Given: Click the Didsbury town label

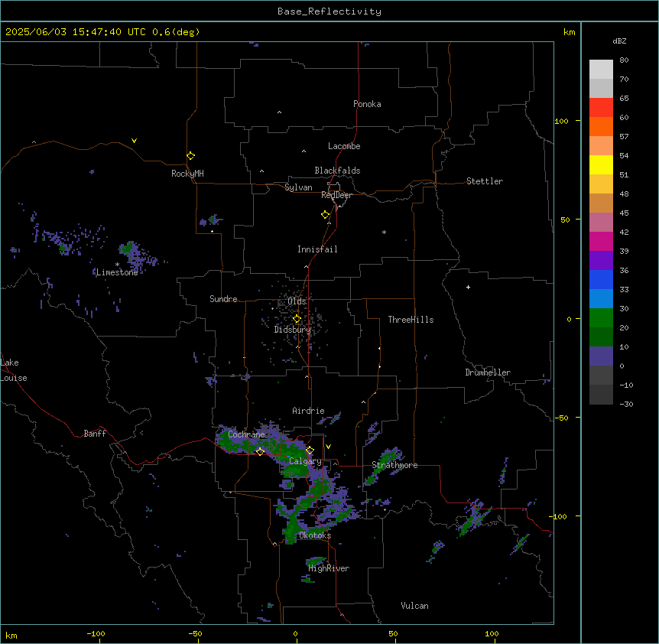Looking at the screenshot, I should [292, 330].
